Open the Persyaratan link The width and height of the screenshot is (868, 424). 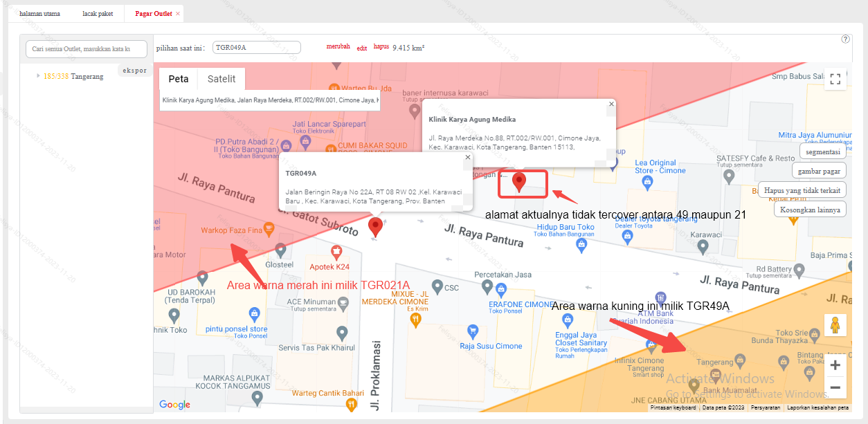[x=766, y=408]
